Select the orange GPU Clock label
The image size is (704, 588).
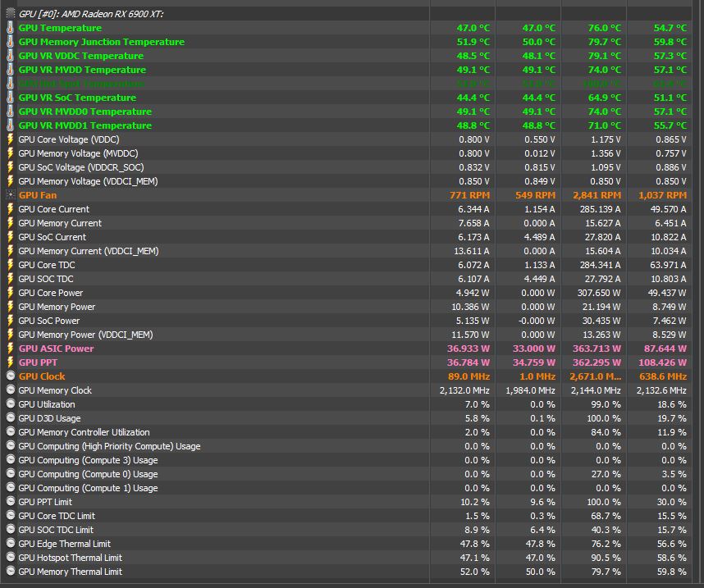click(42, 376)
